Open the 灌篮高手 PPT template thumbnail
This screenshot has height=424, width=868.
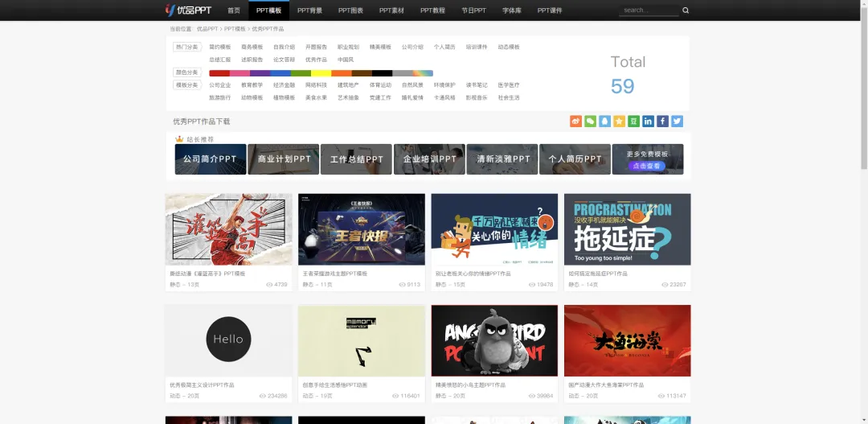tap(228, 229)
